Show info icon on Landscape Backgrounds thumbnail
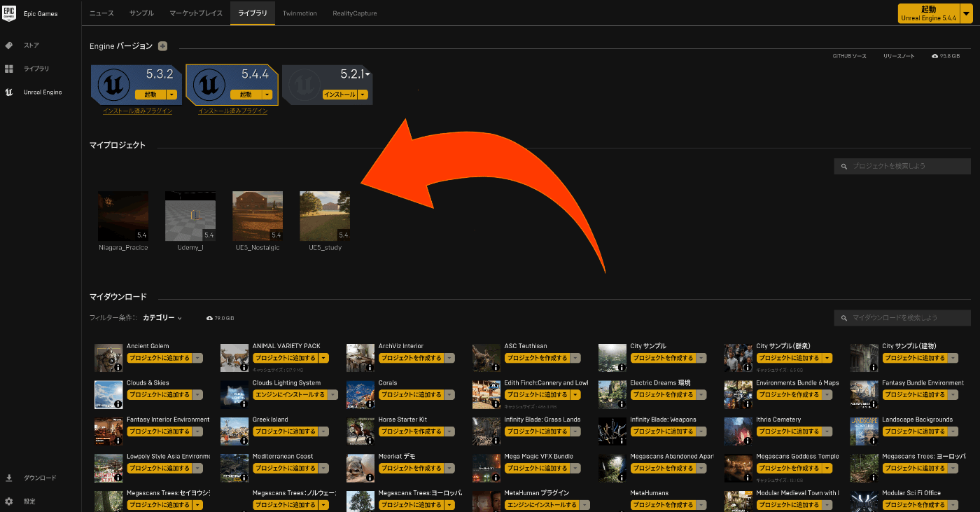The width and height of the screenshot is (980, 512). pos(874,441)
